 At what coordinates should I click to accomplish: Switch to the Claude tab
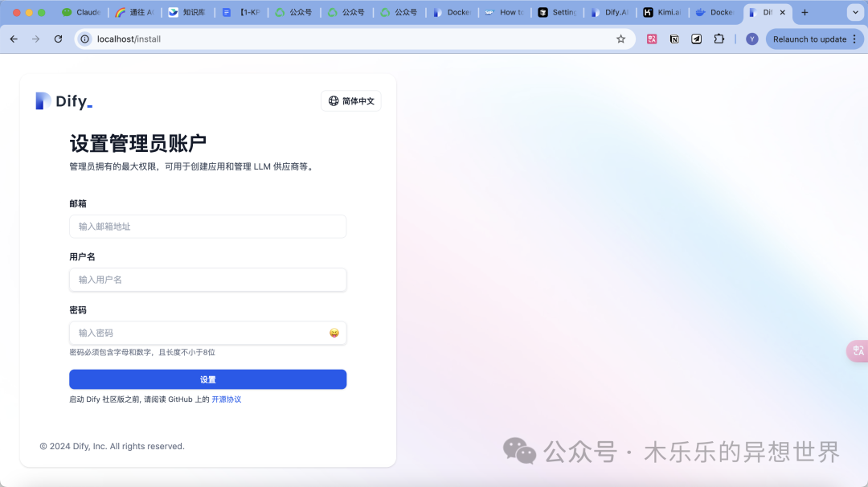coord(81,12)
